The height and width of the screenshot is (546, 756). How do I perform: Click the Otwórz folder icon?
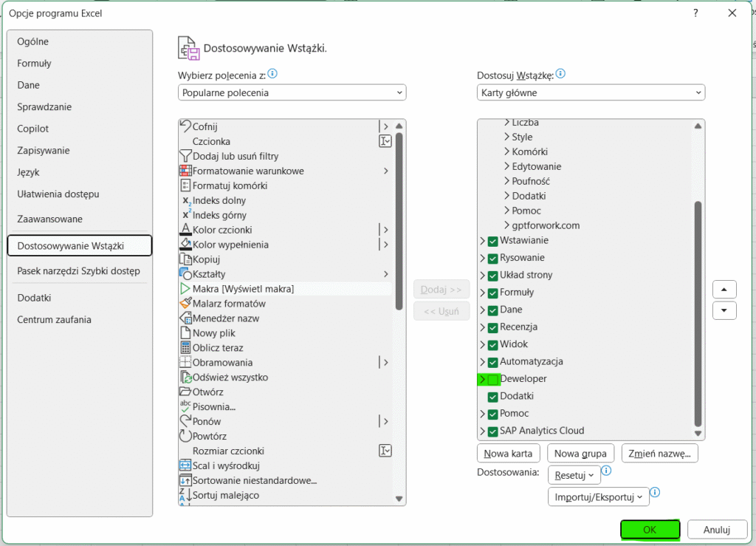click(185, 392)
